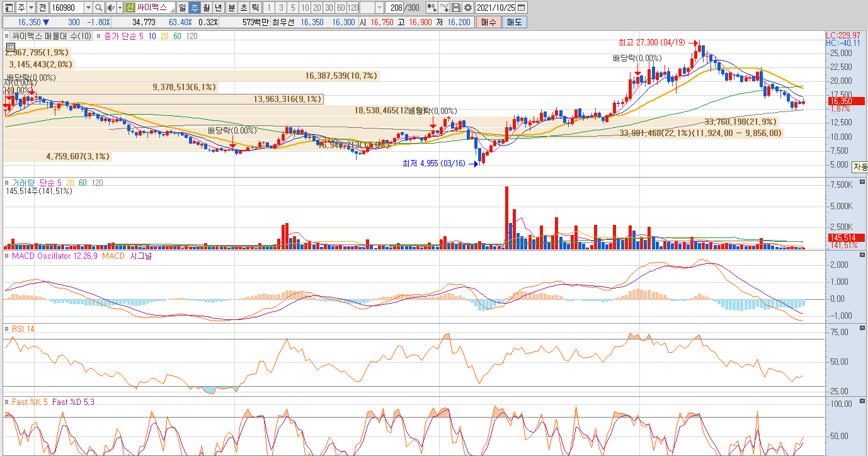Expand the 주 type dropdown arrow
This screenshot has height=456, width=868.
point(30,8)
